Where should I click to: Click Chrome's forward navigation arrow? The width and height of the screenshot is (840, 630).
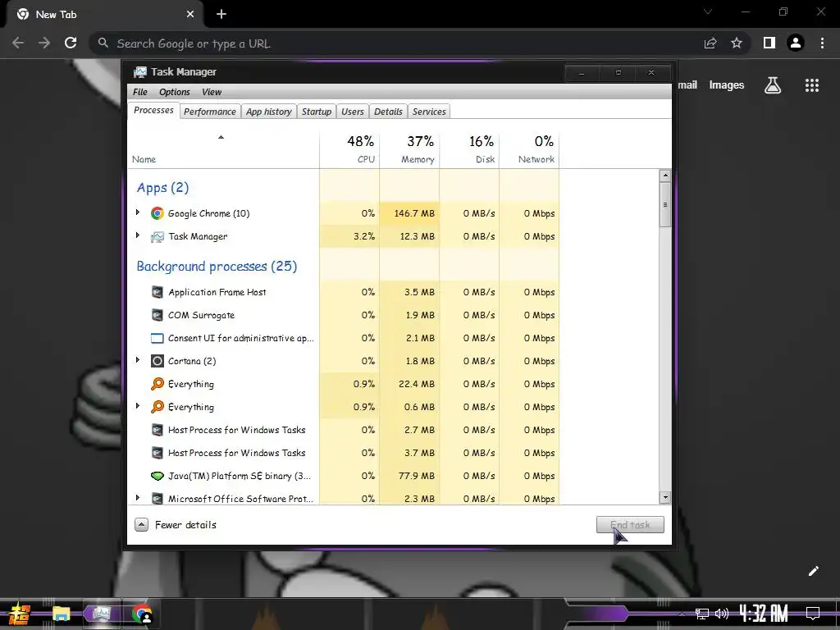coord(44,43)
